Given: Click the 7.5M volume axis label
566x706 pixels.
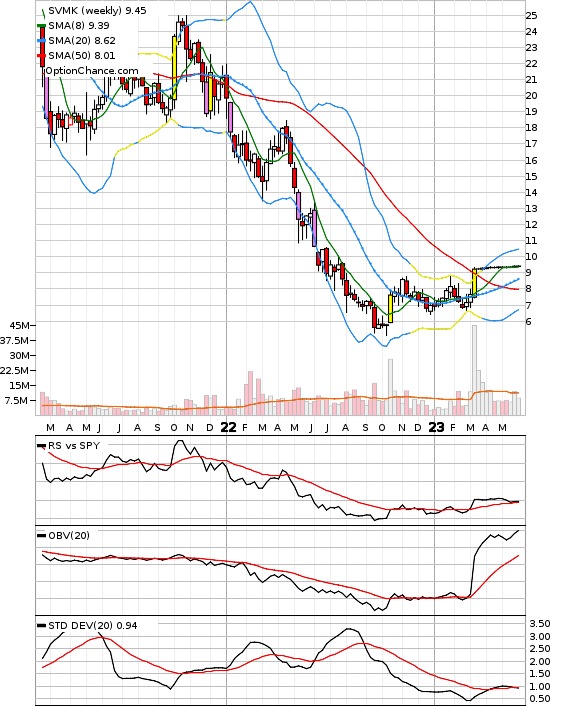Looking at the screenshot, I should (17, 400).
